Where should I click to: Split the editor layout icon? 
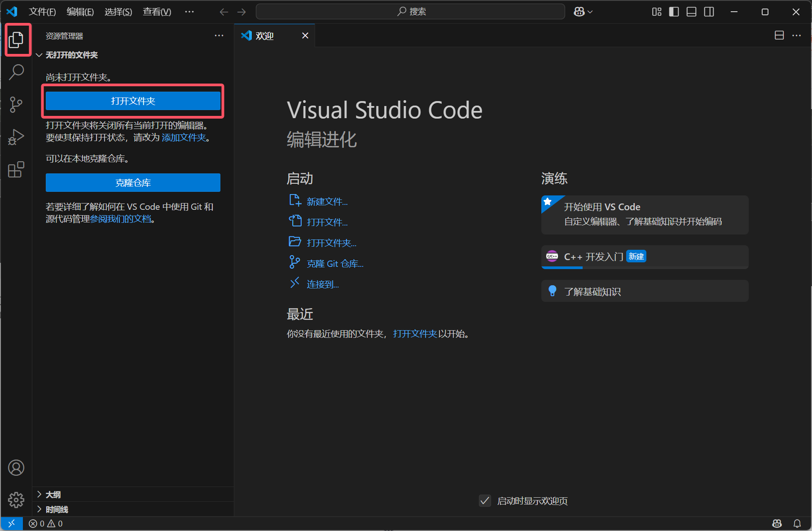point(780,35)
